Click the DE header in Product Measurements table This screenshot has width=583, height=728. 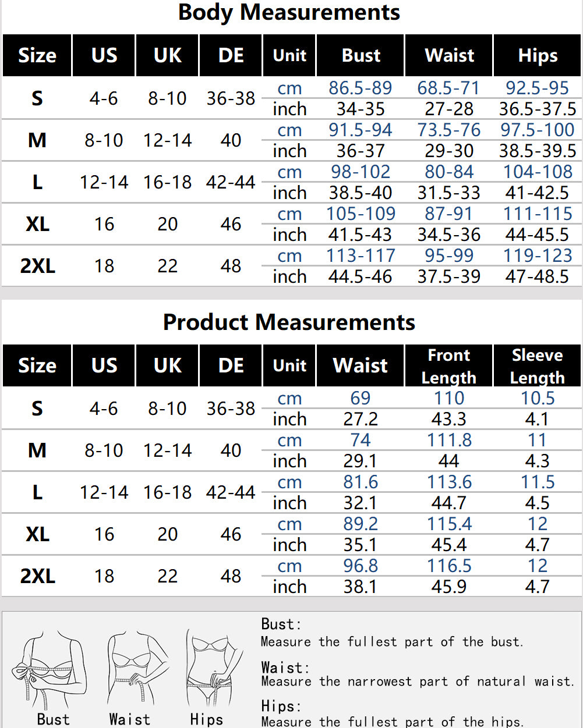click(x=231, y=365)
